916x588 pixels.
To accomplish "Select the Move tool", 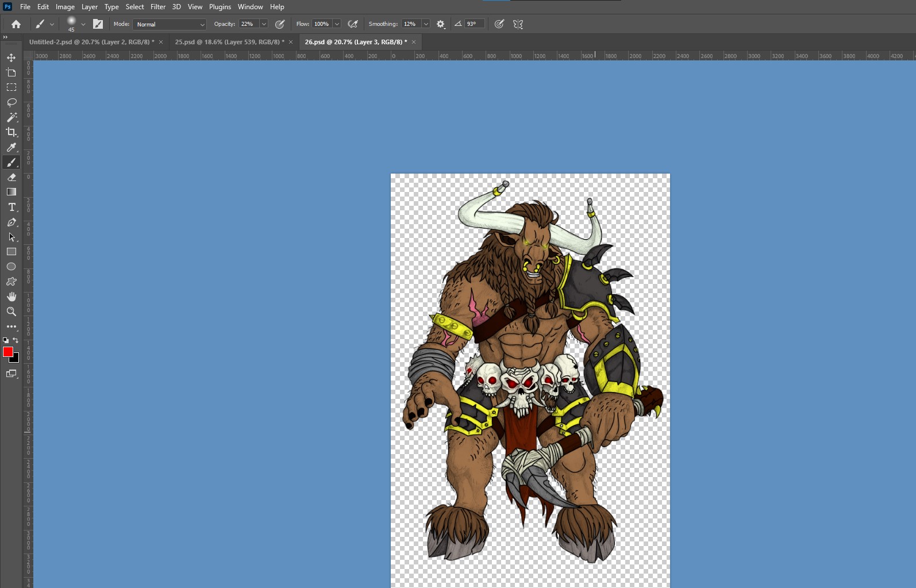I will tap(11, 57).
